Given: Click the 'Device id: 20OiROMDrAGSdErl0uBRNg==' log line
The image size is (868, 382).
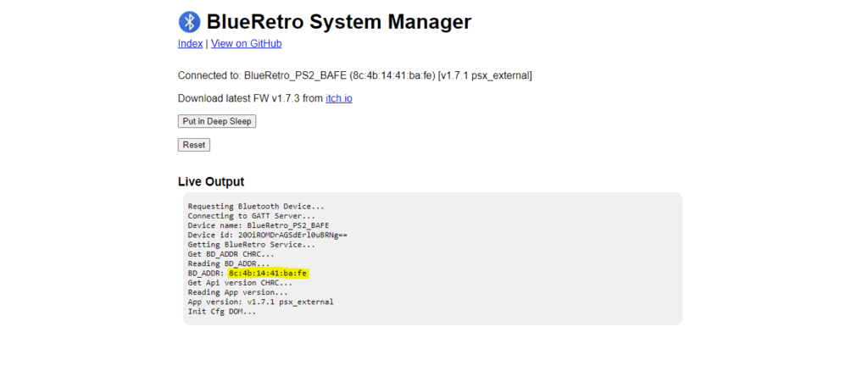Looking at the screenshot, I should 267,235.
